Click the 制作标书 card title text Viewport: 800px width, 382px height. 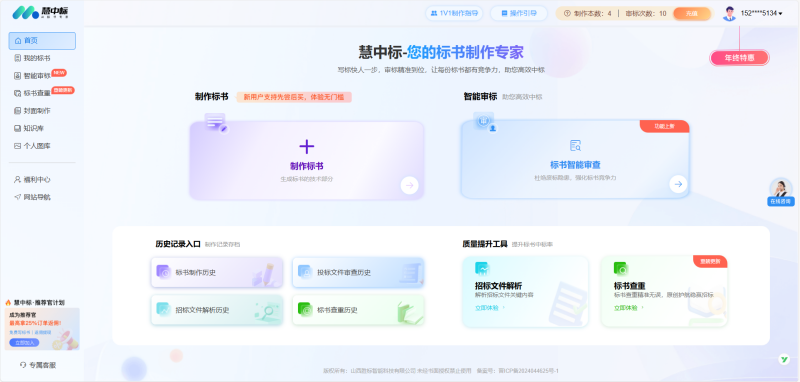307,166
